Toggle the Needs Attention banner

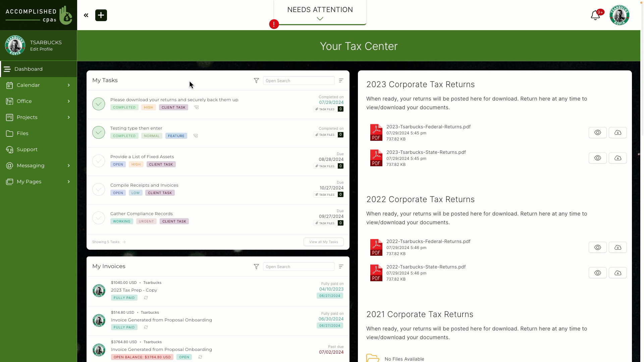[x=320, y=18]
